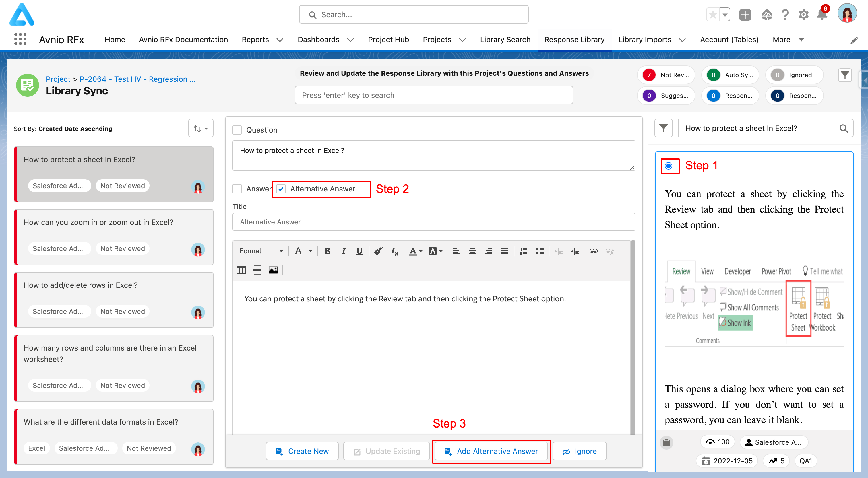Open the setup gear icon
Image resolution: width=868 pixels, height=478 pixels.
click(804, 15)
